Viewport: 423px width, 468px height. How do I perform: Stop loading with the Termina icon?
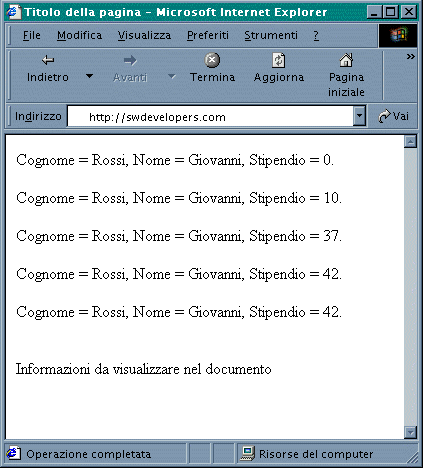[x=212, y=60]
